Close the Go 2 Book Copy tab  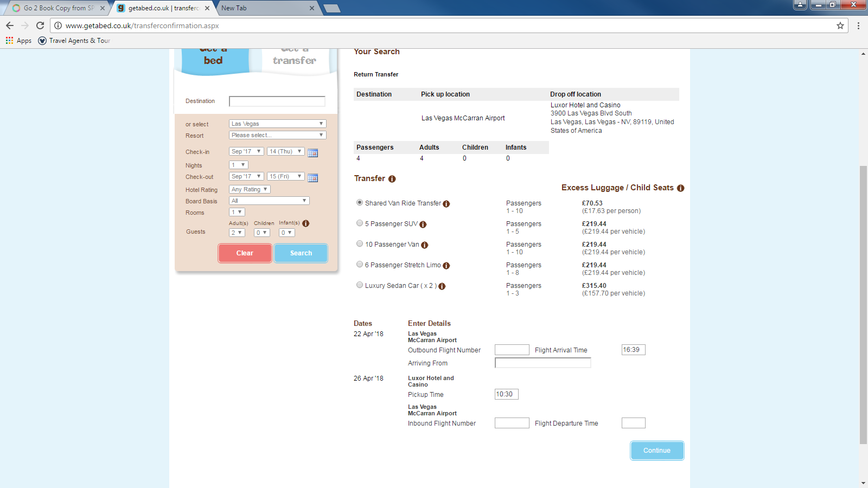point(103,8)
